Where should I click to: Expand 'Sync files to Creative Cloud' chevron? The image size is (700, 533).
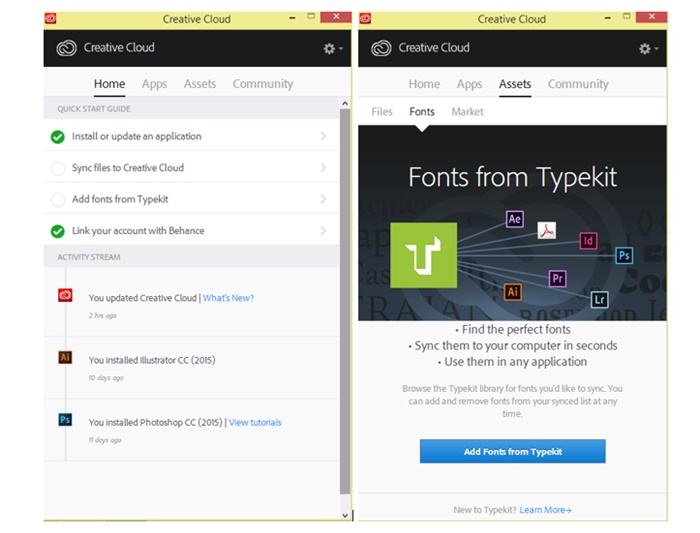click(323, 167)
